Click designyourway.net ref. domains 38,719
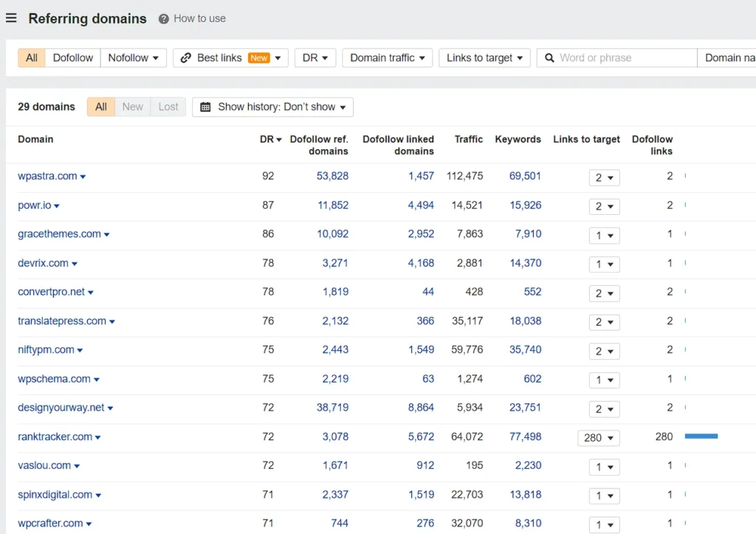The width and height of the screenshot is (756, 534). pos(332,408)
